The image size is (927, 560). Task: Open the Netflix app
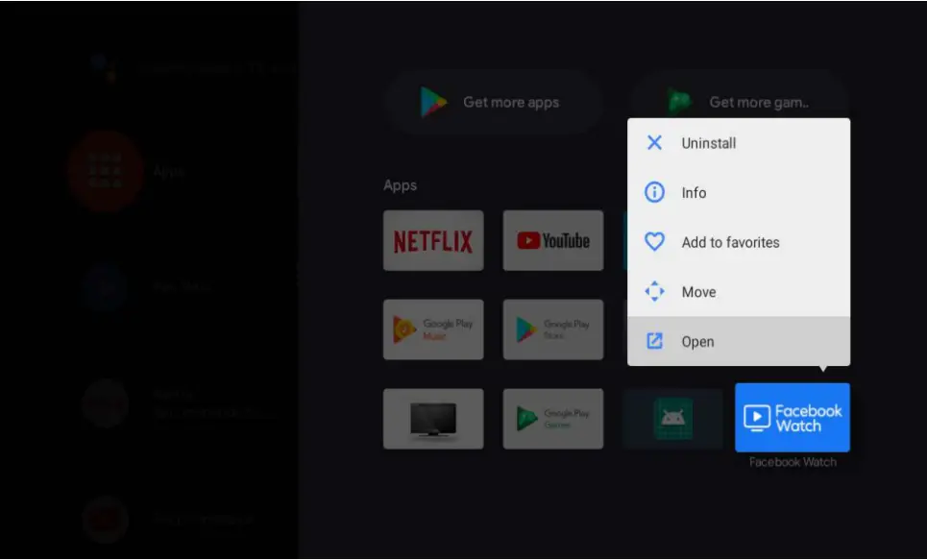[433, 240]
